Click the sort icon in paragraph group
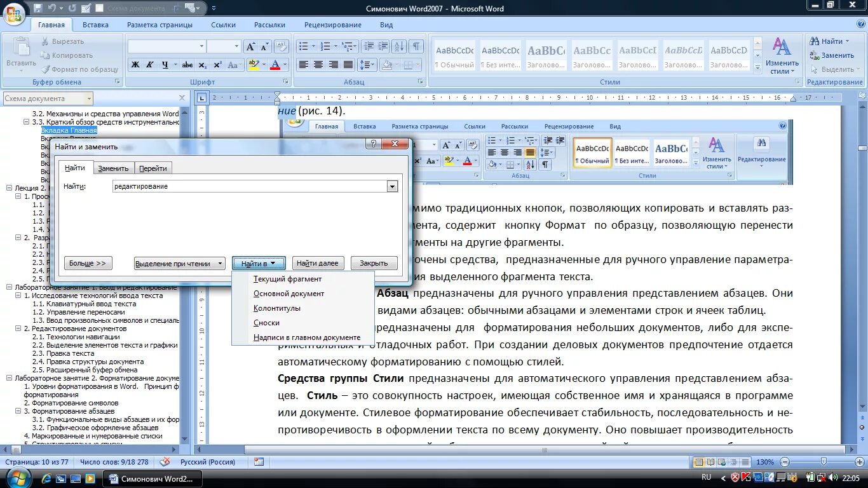868x488 pixels. tap(399, 46)
